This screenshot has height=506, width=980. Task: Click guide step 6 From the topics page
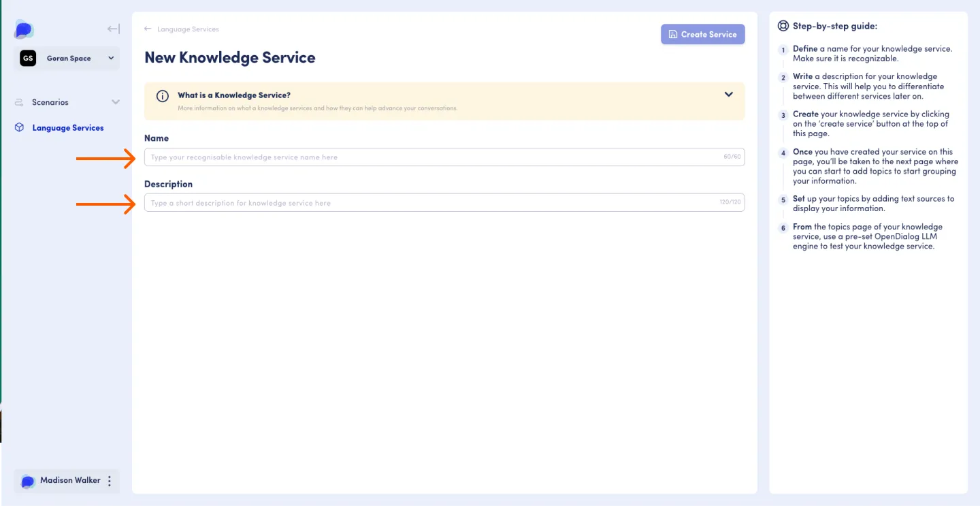pos(868,236)
